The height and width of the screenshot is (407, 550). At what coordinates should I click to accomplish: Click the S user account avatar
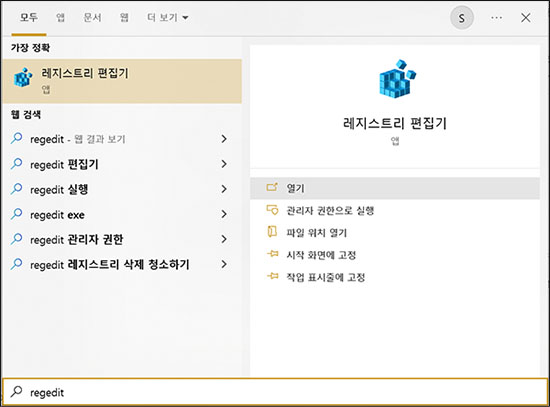point(462,18)
